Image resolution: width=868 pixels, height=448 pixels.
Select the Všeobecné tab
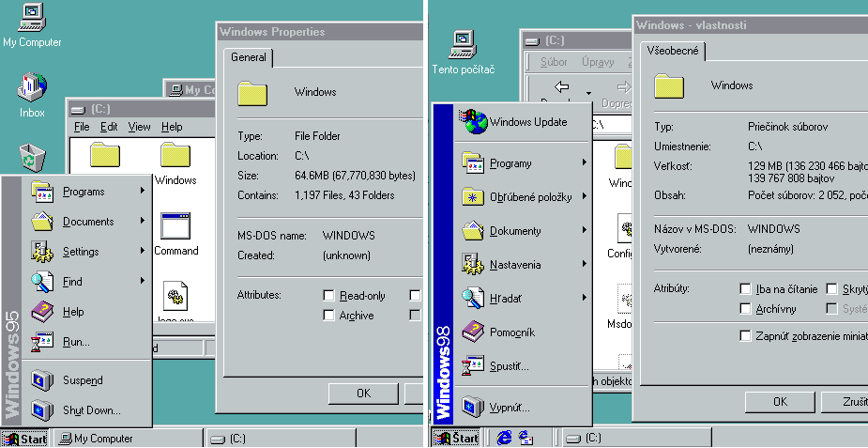click(x=673, y=51)
